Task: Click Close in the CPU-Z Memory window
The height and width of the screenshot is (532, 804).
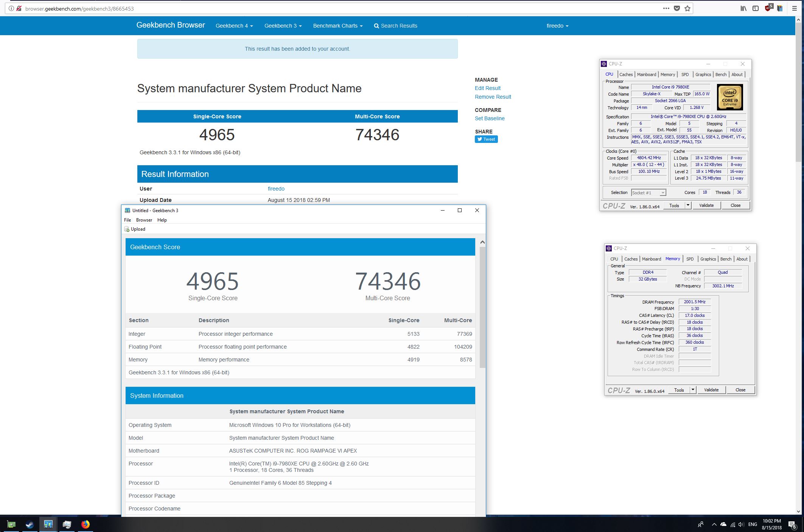Action: (x=740, y=390)
